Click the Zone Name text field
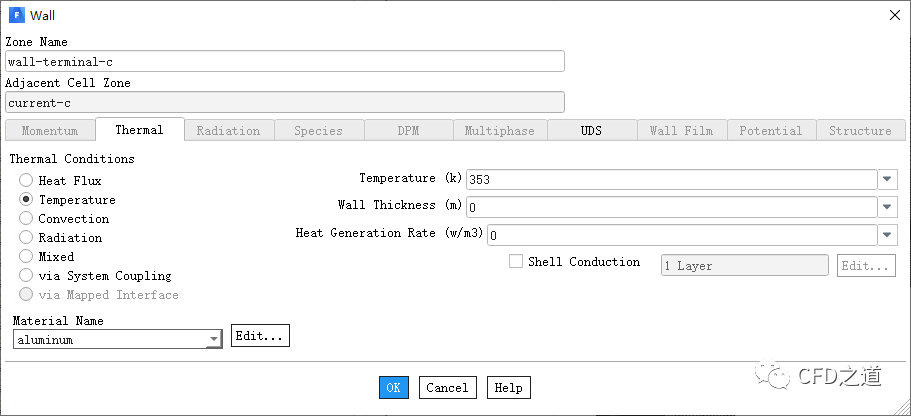Viewport: 911px width, 416px height. coord(284,61)
